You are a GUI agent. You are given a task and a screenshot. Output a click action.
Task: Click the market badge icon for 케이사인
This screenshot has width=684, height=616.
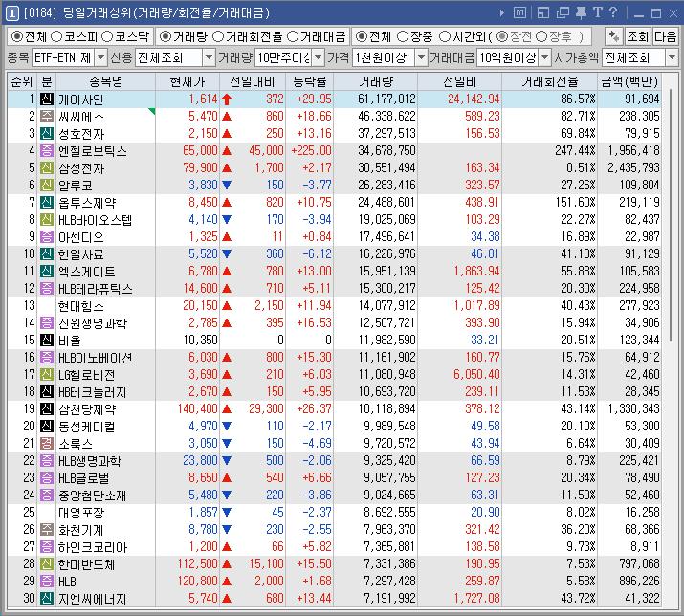click(47, 99)
